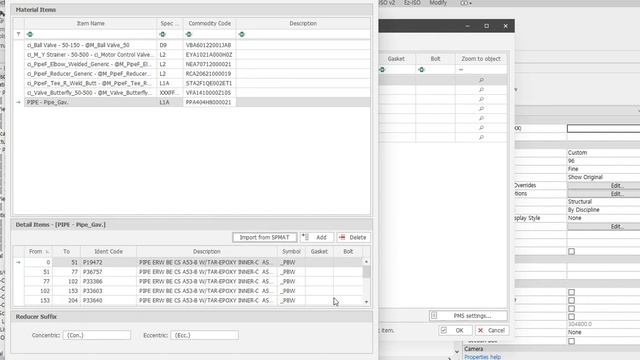
Task: Confirm with the OK button
Action: 456,330
